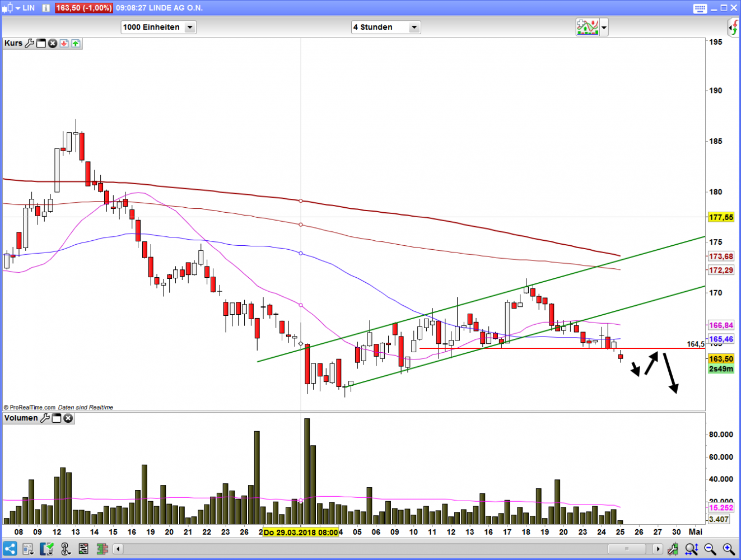Image resolution: width=741 pixels, height=560 pixels.
Task: Click the red 163,50 (-1,00%) price label
Action: (84, 8)
